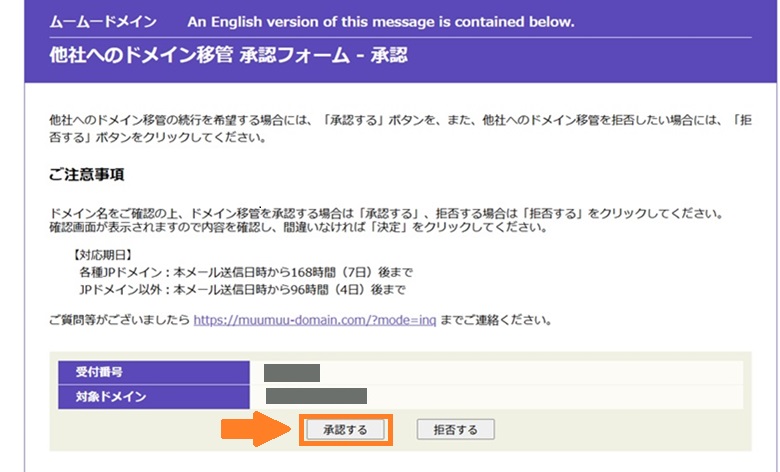Click the JPドメイン以外 deadline line
This screenshot has width=780, height=472.
click(x=242, y=289)
